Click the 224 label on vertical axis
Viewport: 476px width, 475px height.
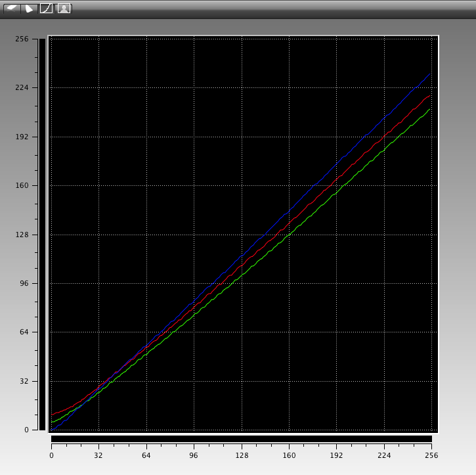(22, 88)
